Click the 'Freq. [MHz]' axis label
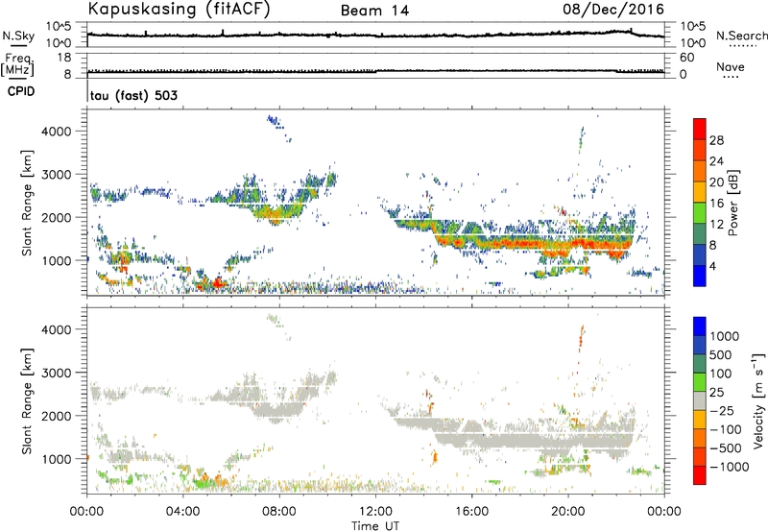768x532 pixels. click(x=18, y=64)
